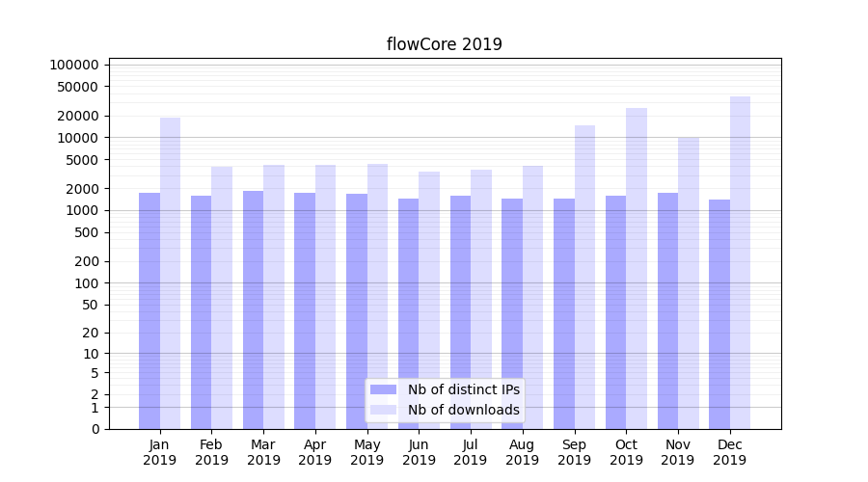Click the 100000 y-axis tick label
This screenshot has width=868, height=482.
tap(74, 65)
